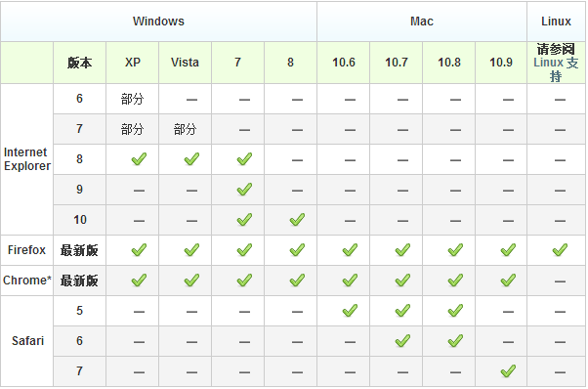Click the 部分 text for IE 6 on XP
This screenshot has width=588, height=389.
[133, 99]
